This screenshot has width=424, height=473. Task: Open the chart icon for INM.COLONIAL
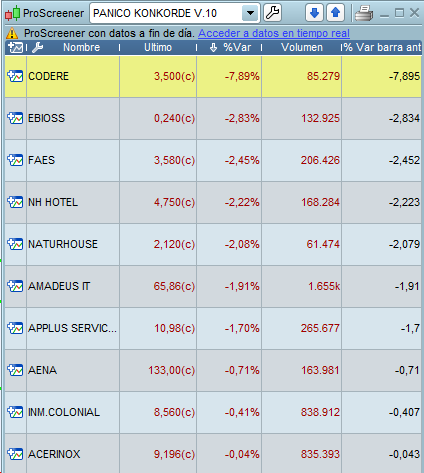click(x=15, y=412)
